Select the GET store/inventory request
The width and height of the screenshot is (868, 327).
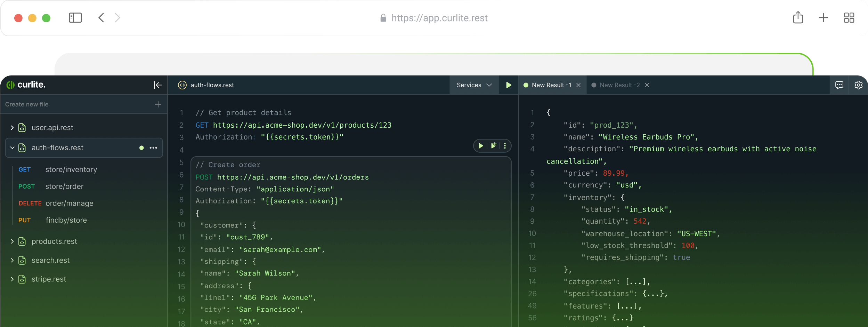(71, 169)
